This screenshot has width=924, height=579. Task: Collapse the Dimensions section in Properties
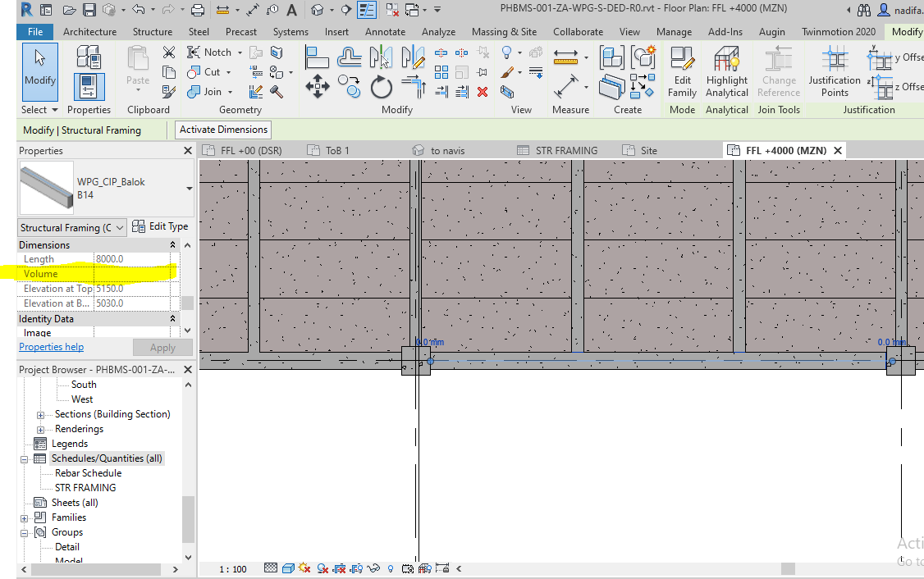[172, 244]
